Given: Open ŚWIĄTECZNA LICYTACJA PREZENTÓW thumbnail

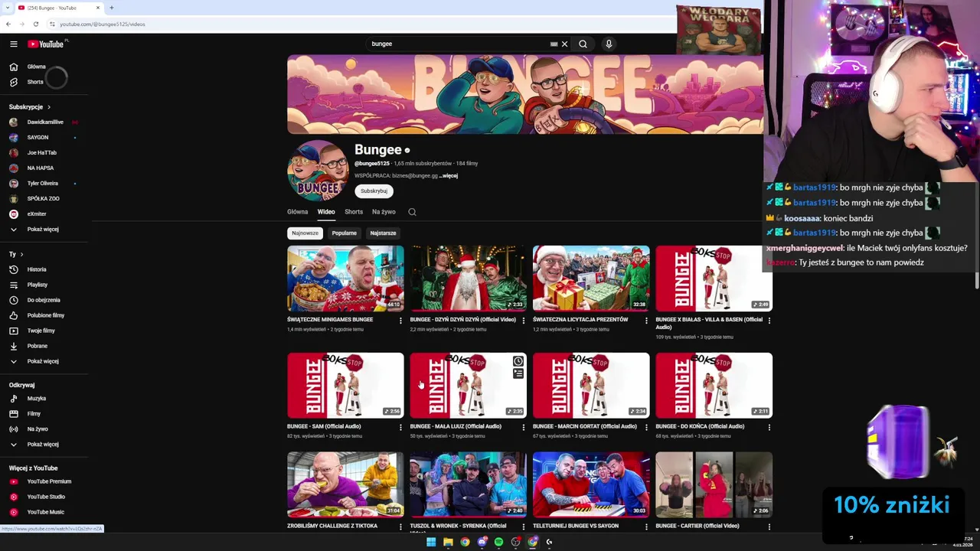Looking at the screenshot, I should (591, 278).
